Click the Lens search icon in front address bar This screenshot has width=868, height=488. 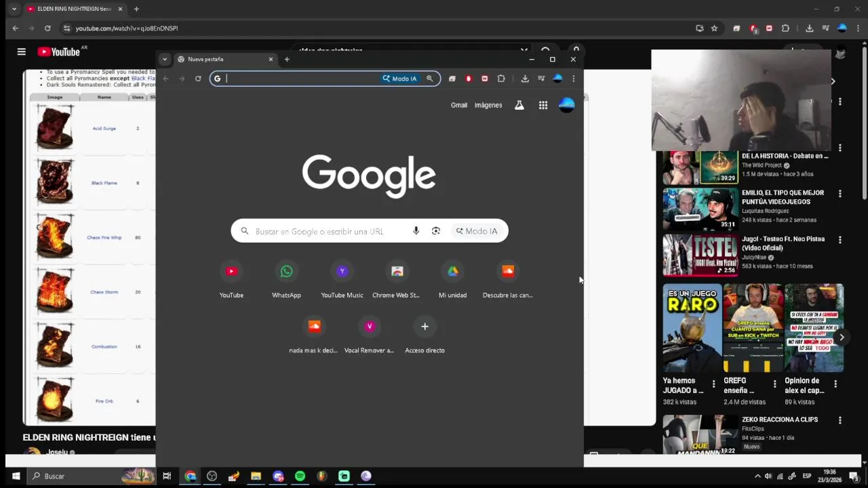point(430,79)
